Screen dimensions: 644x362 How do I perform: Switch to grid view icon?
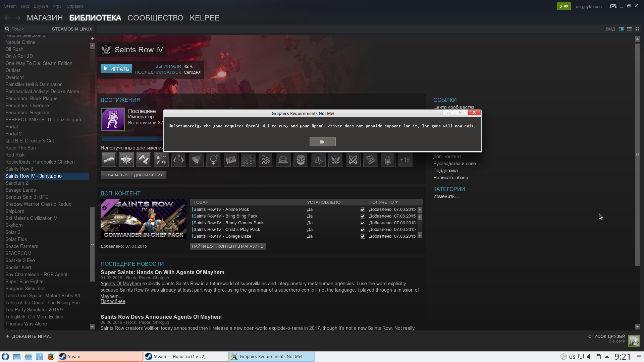[637, 29]
